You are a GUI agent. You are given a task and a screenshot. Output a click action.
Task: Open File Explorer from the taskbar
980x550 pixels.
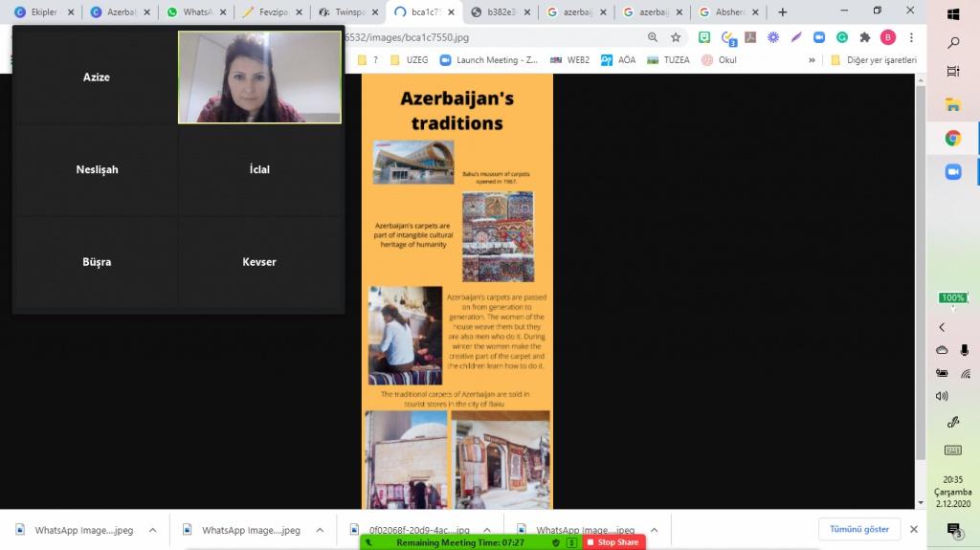pos(953,104)
